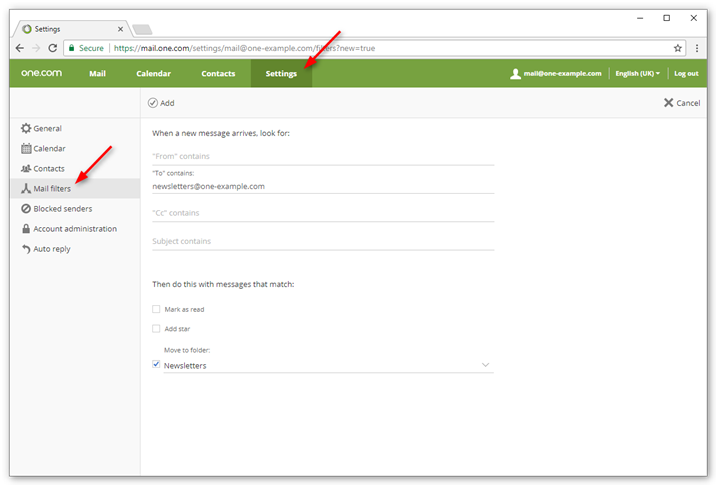Viewport: 716px width, 485px height.
Task: Open Calendar settings in sidebar
Action: pyautogui.click(x=75, y=148)
